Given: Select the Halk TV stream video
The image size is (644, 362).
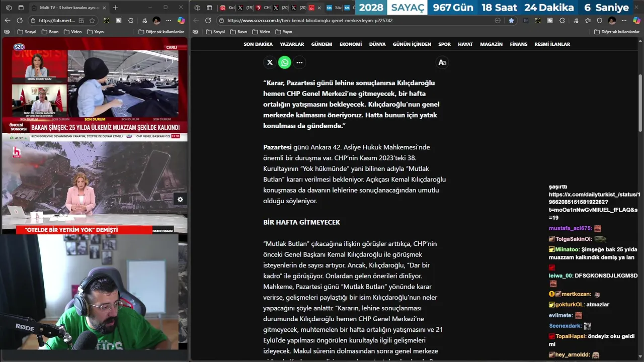Looking at the screenshot, I should [x=95, y=189].
